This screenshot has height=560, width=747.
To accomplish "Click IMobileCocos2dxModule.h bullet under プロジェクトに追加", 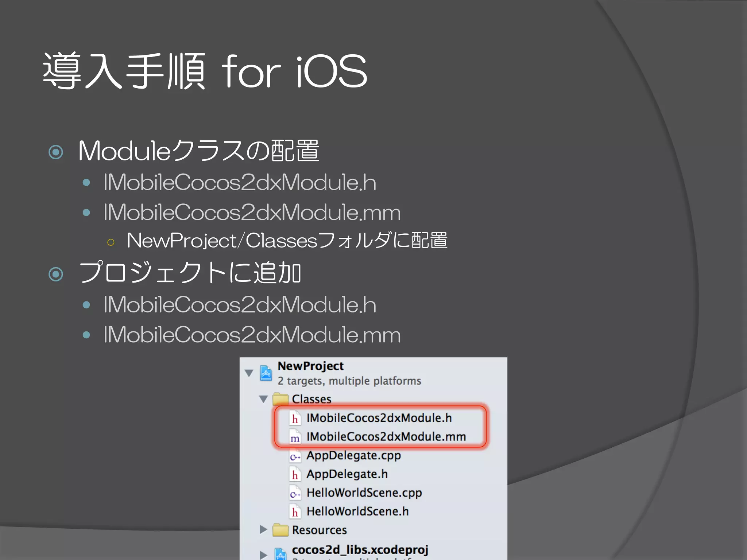I will tap(240, 305).
